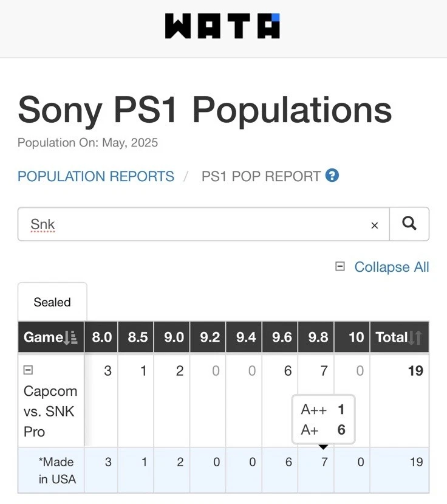
Task: Collapse the Capcom vs. SNK Pro row
Action: [28, 370]
